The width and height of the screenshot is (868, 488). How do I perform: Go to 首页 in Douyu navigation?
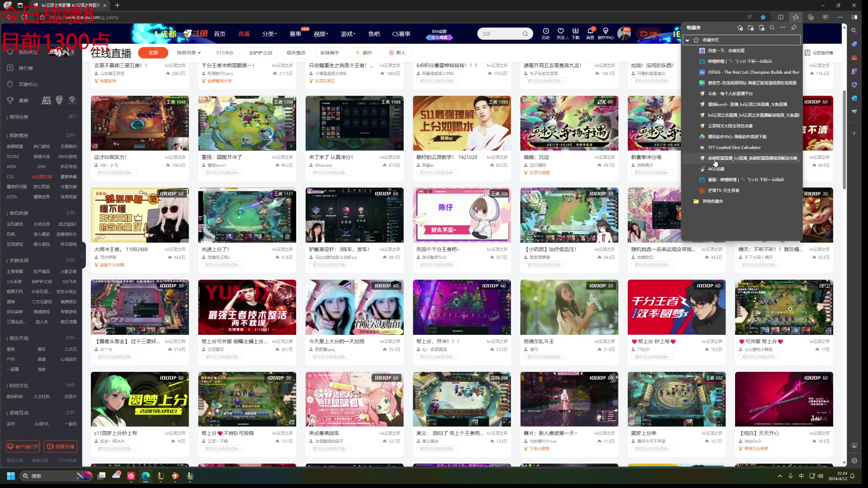(220, 34)
